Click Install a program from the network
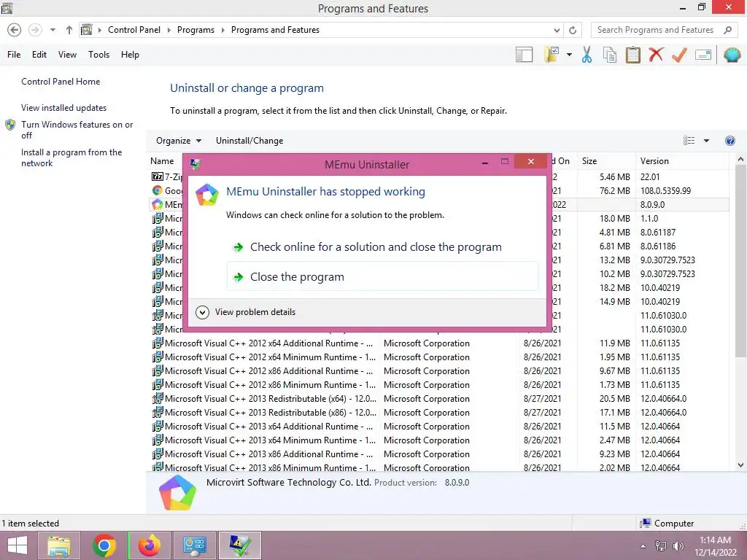Screen dimensions: 747x560 pos(71,157)
